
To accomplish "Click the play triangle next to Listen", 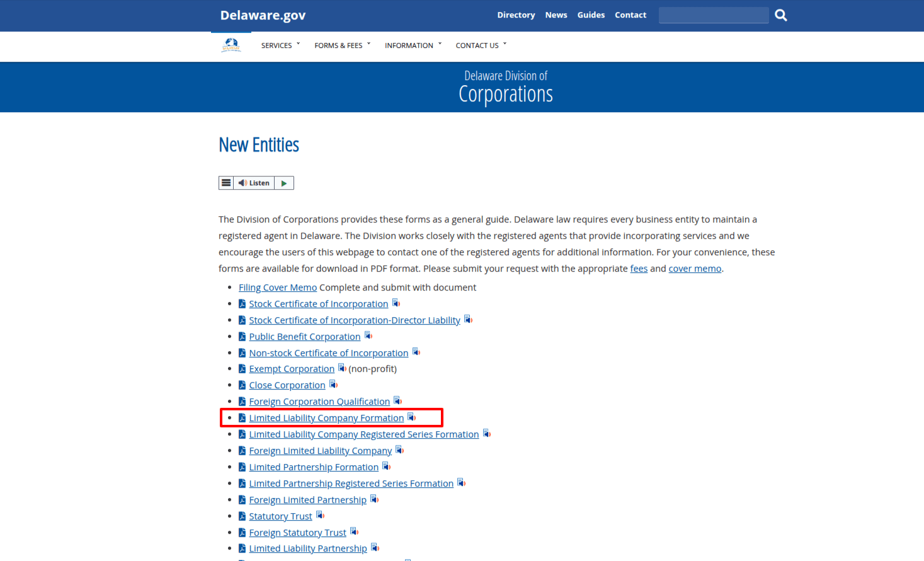I will [x=284, y=183].
